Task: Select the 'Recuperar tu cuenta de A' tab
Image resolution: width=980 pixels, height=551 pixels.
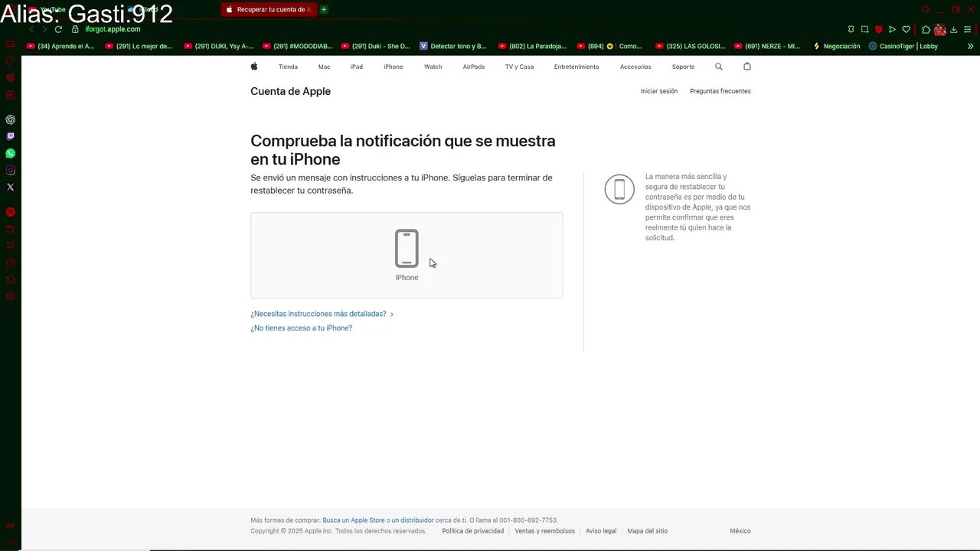Action: point(269,9)
